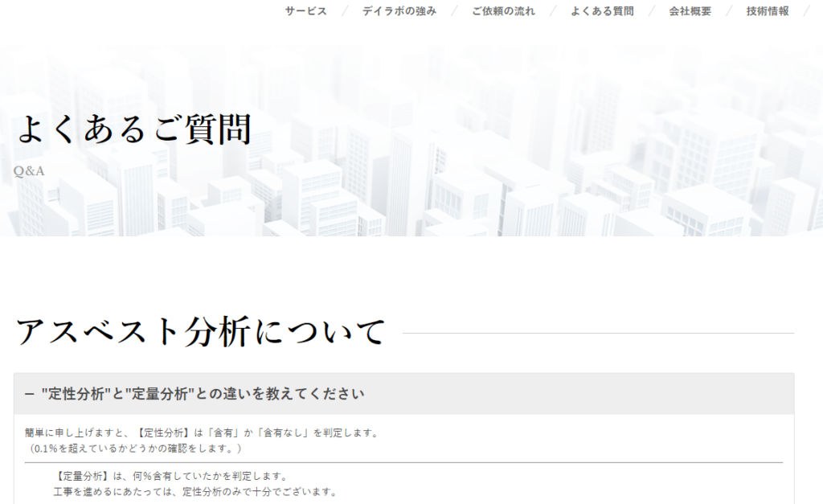Open ご依頼の流れ in the navigation

tap(503, 11)
